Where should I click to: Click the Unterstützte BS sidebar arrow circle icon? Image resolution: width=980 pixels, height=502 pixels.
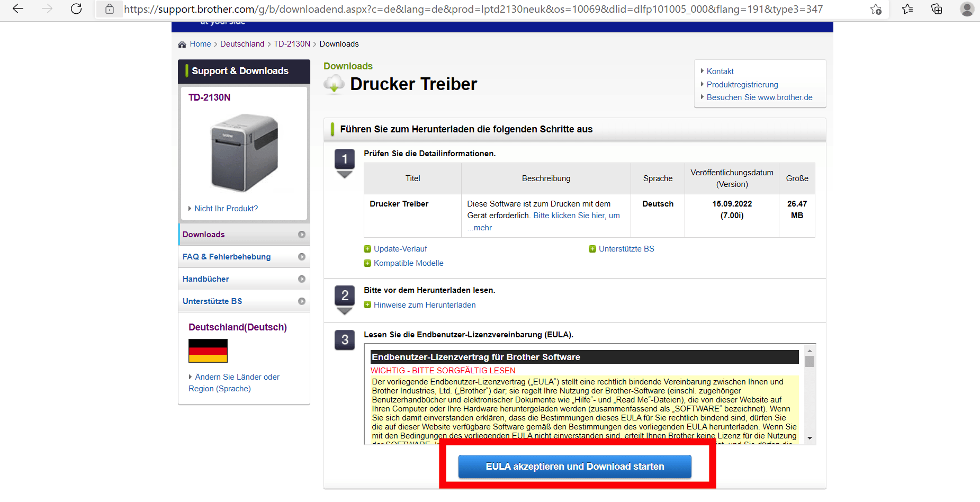coord(302,301)
